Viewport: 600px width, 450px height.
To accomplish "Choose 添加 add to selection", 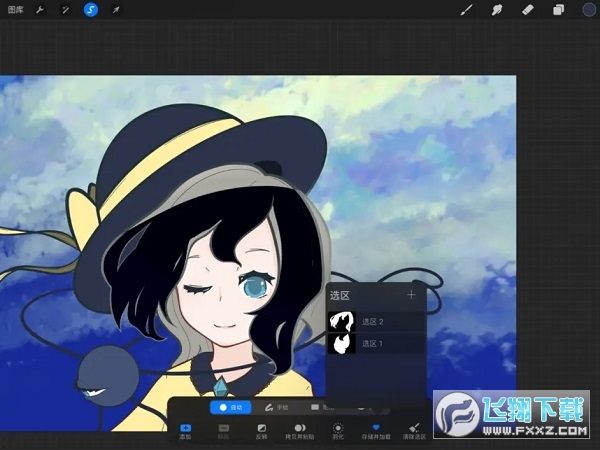I will tap(185, 432).
